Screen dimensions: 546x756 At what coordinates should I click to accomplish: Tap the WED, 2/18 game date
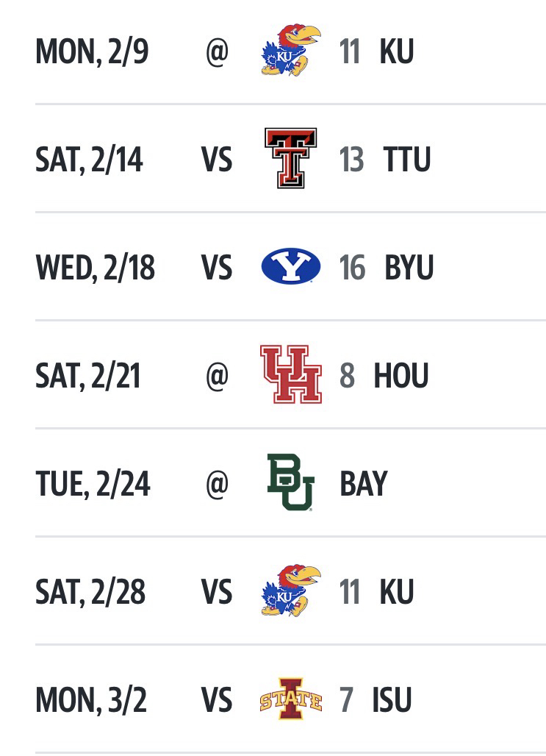coord(95,267)
